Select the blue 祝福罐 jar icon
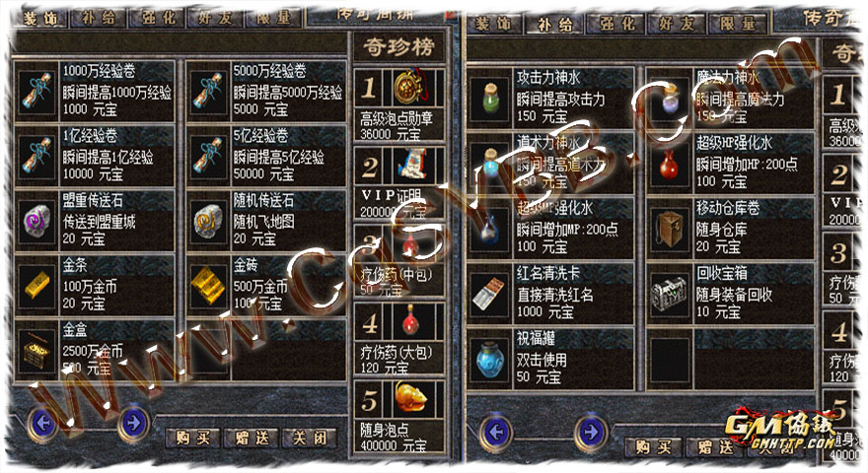The image size is (868, 473). click(490, 360)
